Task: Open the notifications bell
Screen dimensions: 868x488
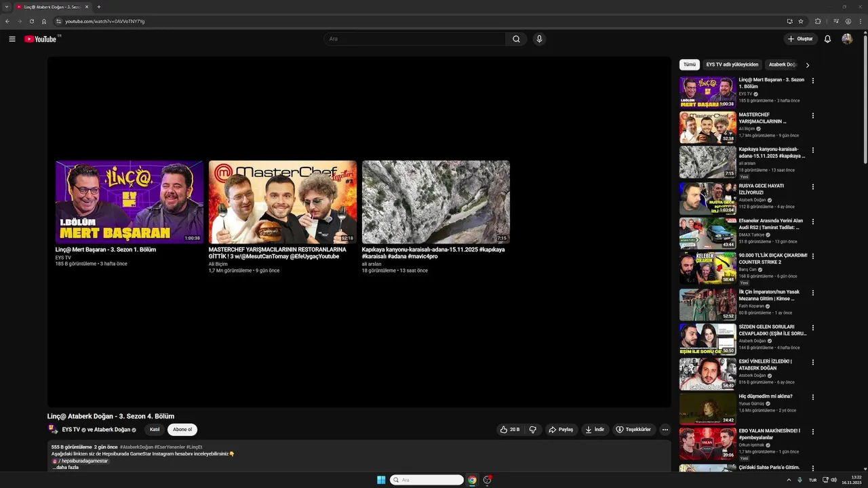Action: 827,39
